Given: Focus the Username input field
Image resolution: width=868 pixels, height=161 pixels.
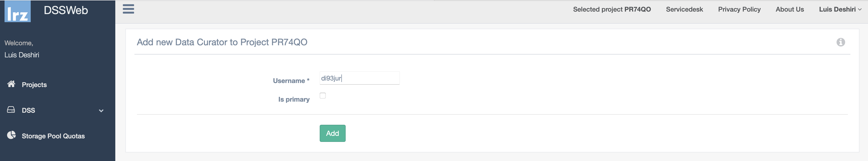Looking at the screenshot, I should click(359, 78).
